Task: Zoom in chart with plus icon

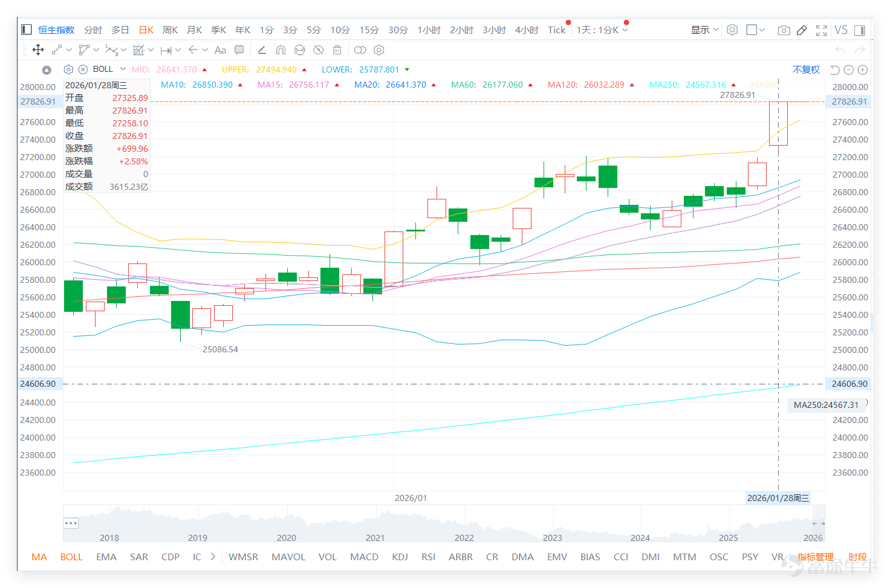Action: (863, 70)
